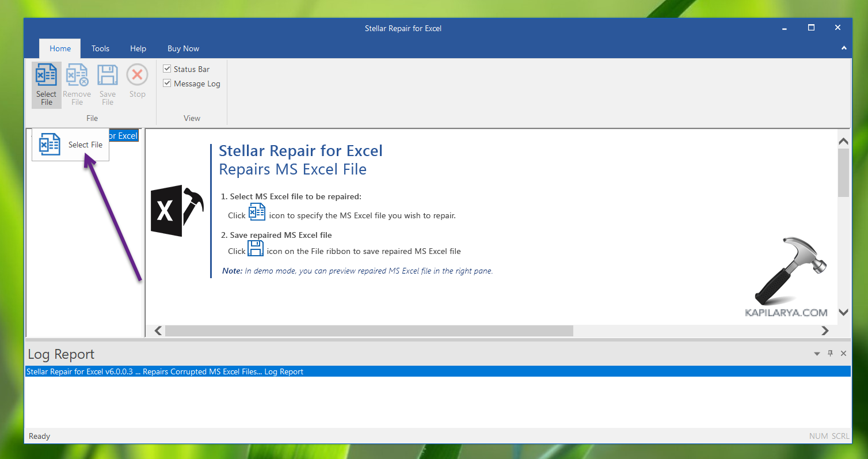Switch to the Help tab
The width and height of the screenshot is (868, 459).
[138, 48]
